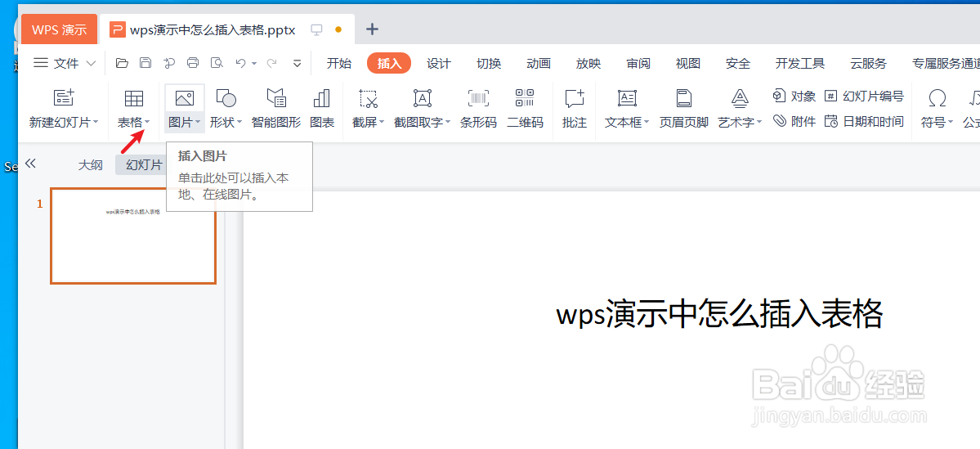Click the Shapes (形状) icon

pyautogui.click(x=226, y=98)
